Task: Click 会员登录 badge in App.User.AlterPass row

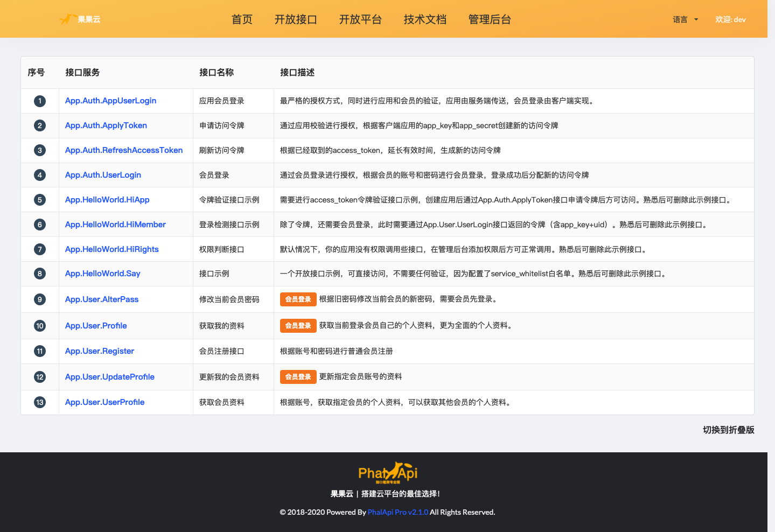Action: pyautogui.click(x=298, y=299)
